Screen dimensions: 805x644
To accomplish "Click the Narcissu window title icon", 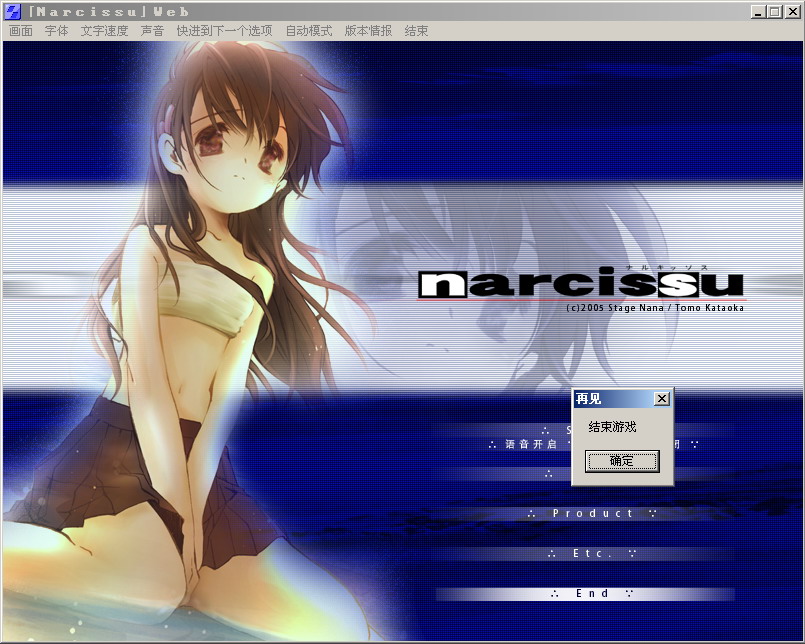I will click(x=13, y=11).
